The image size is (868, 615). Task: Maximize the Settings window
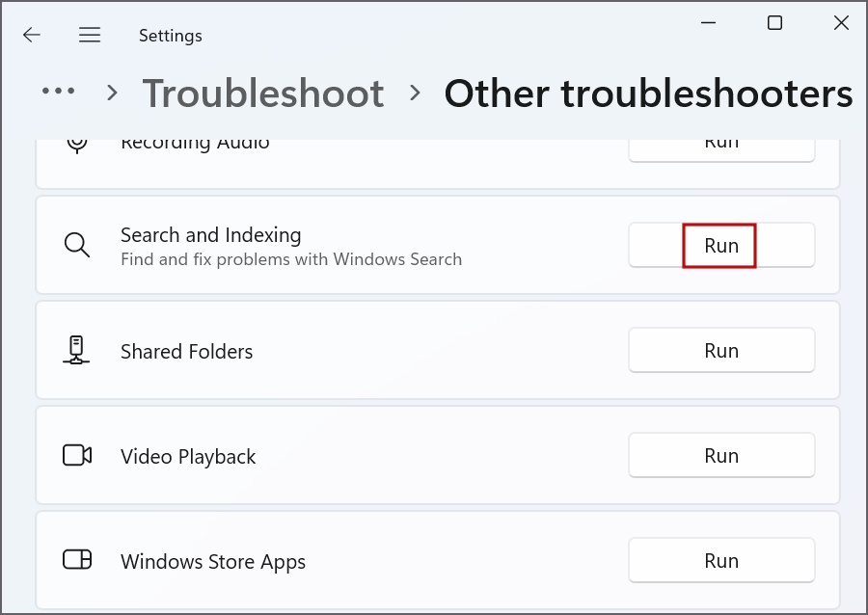click(x=775, y=23)
